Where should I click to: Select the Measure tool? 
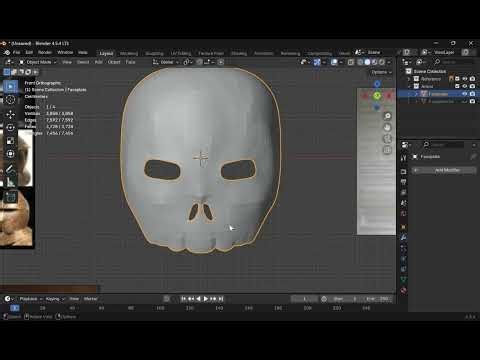tap(10, 182)
